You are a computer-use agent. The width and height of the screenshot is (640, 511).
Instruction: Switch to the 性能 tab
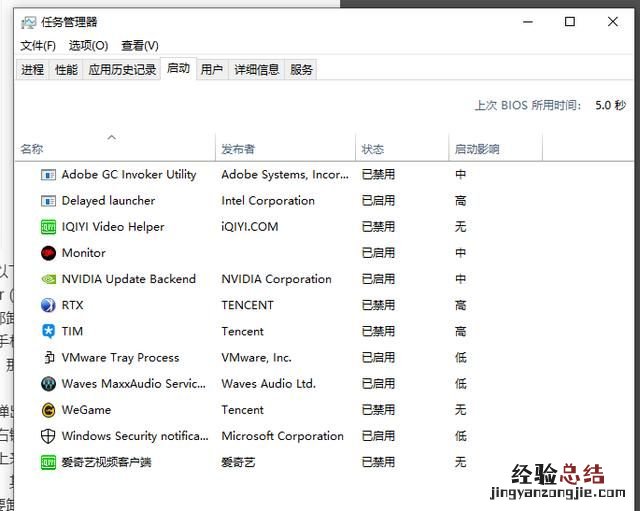point(66,70)
